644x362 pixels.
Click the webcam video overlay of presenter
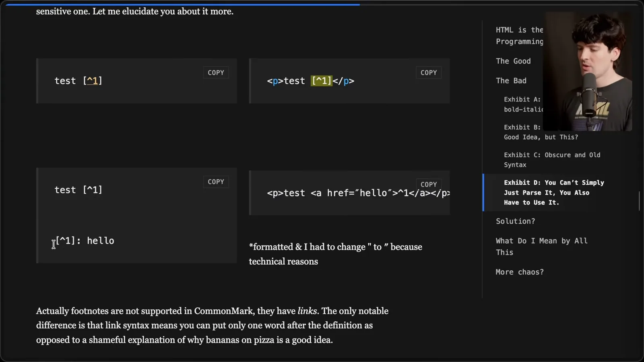click(x=587, y=72)
